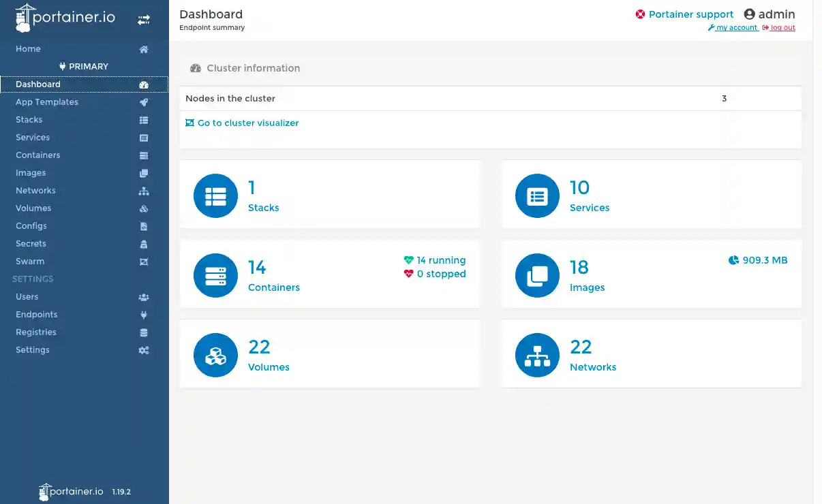Screen dimensions: 822x504
Task: Click the Services tile icon
Action: 537,196
